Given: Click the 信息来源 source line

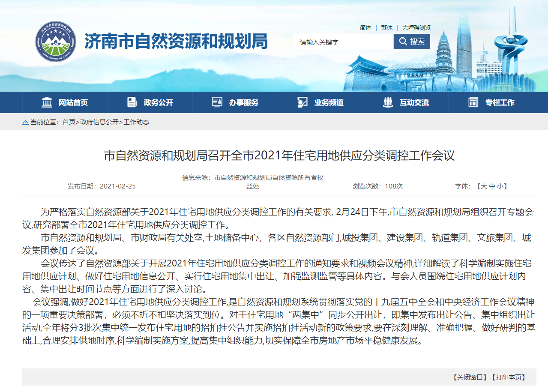Looking at the screenshot, I should (253, 182).
